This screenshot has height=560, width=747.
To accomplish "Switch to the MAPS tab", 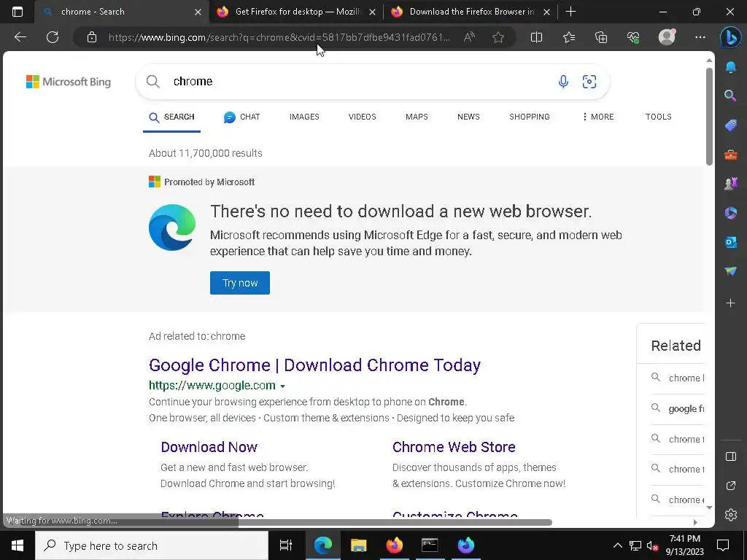I will tap(417, 117).
